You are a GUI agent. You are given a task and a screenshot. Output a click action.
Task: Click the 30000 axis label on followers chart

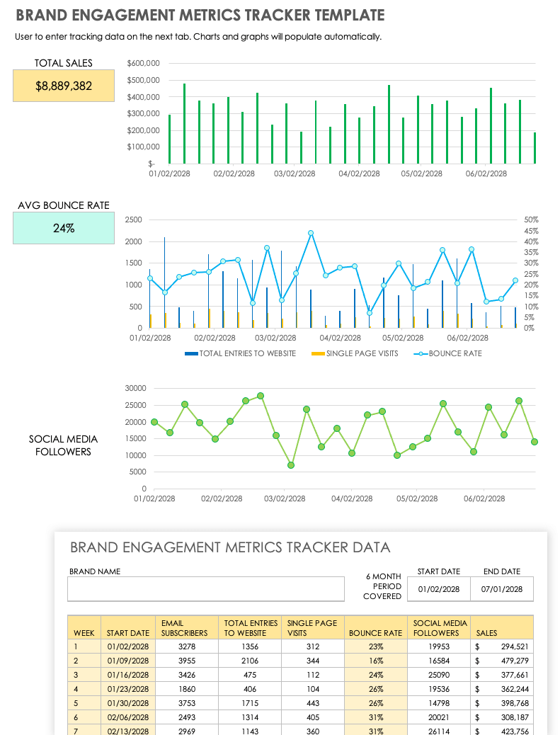coord(135,388)
